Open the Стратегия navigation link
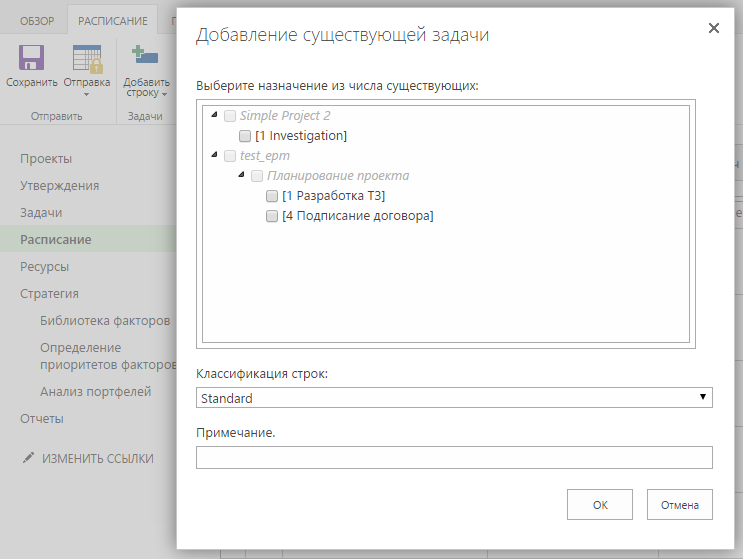 49,294
